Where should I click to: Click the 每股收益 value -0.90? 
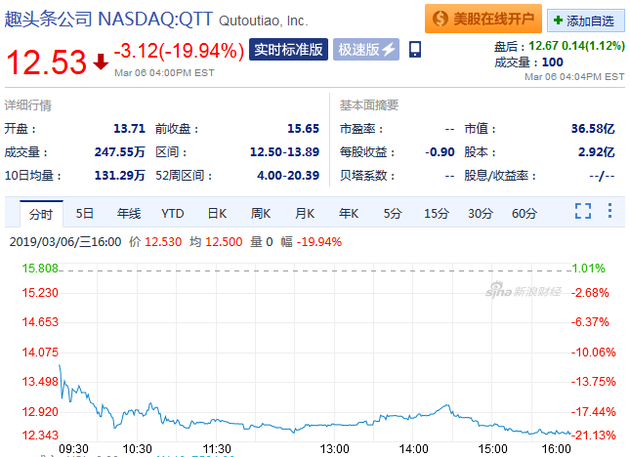coord(440,152)
